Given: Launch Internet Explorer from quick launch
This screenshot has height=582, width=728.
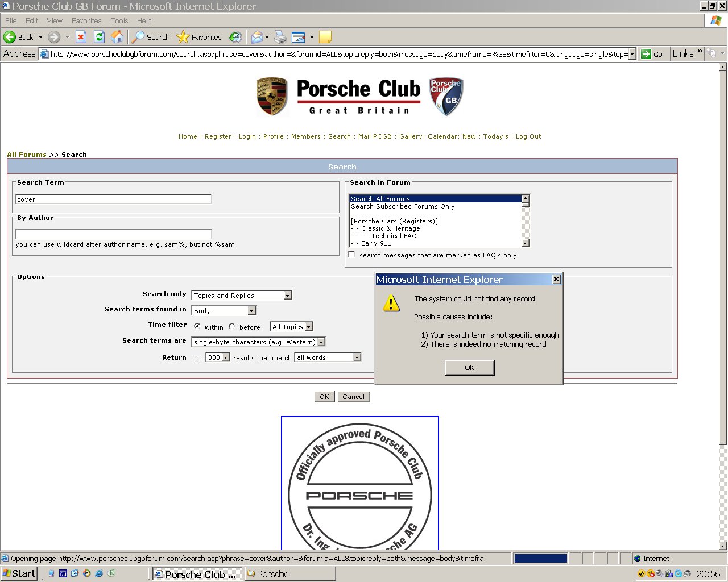Looking at the screenshot, I should click(x=99, y=573).
